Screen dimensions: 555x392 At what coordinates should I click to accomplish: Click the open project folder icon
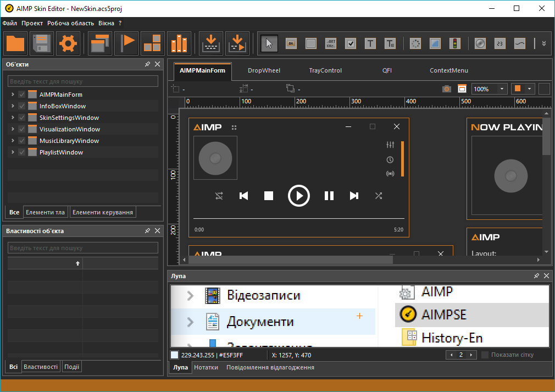15,43
